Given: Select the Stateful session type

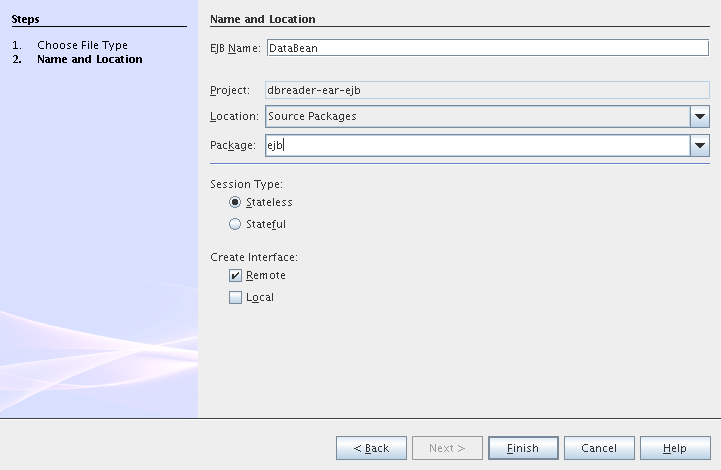Looking at the screenshot, I should [x=235, y=224].
